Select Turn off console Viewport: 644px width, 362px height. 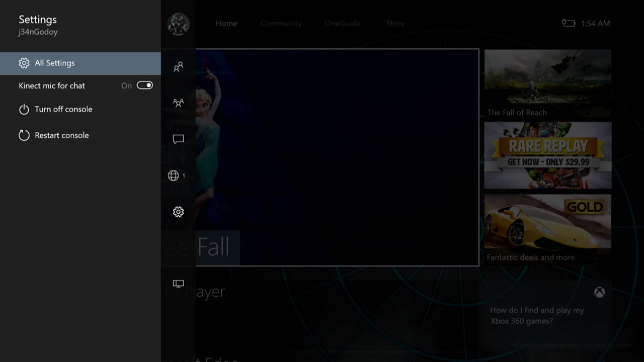point(80,110)
